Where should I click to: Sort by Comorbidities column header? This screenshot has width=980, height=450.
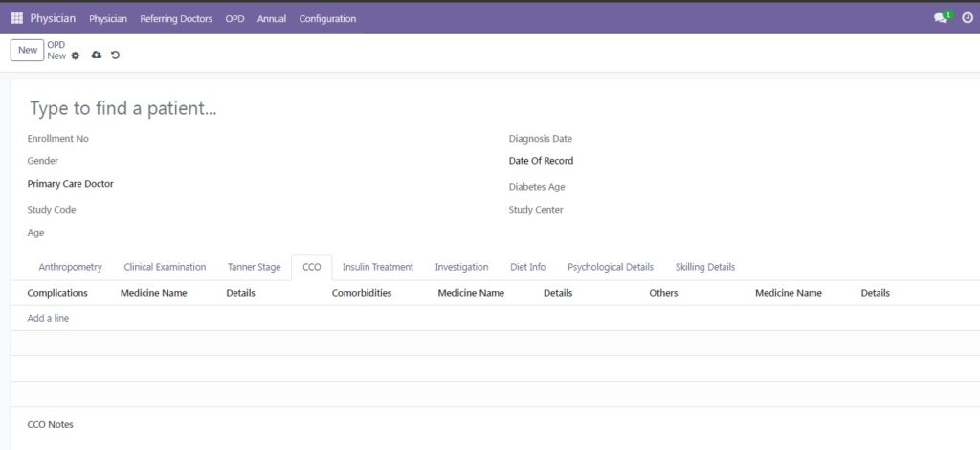point(362,293)
